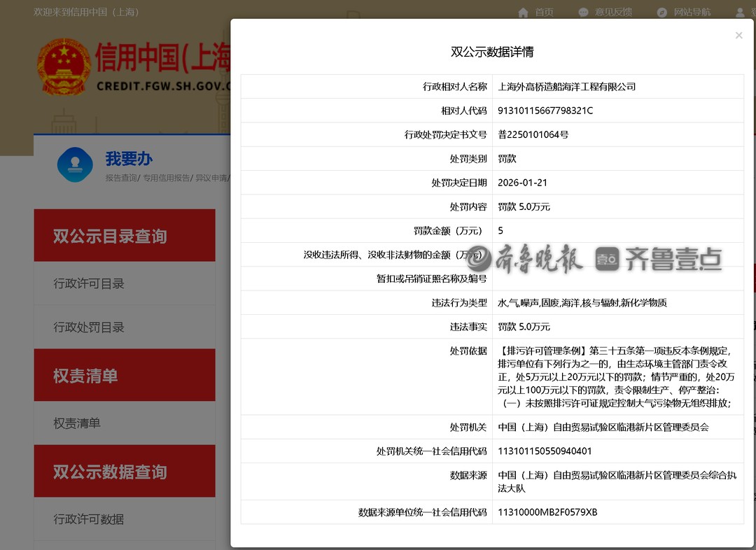Click the 权责清单 sub-menu entry
The width and height of the screenshot is (756, 550).
(x=85, y=423)
